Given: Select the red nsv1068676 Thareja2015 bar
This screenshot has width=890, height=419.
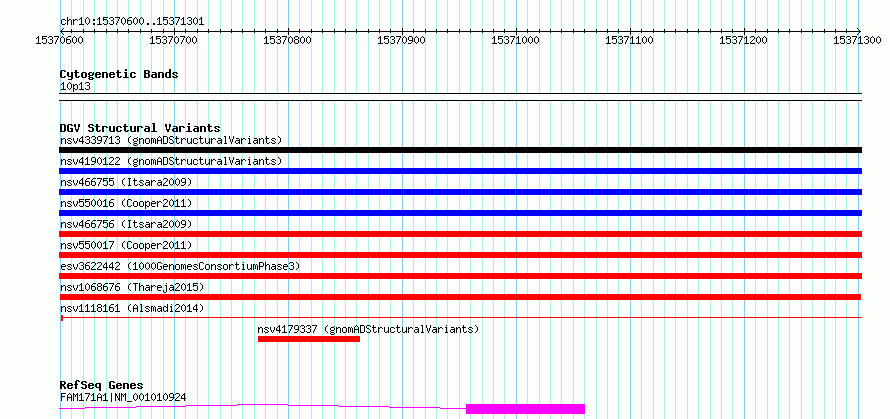Looking at the screenshot, I should pos(460,297).
